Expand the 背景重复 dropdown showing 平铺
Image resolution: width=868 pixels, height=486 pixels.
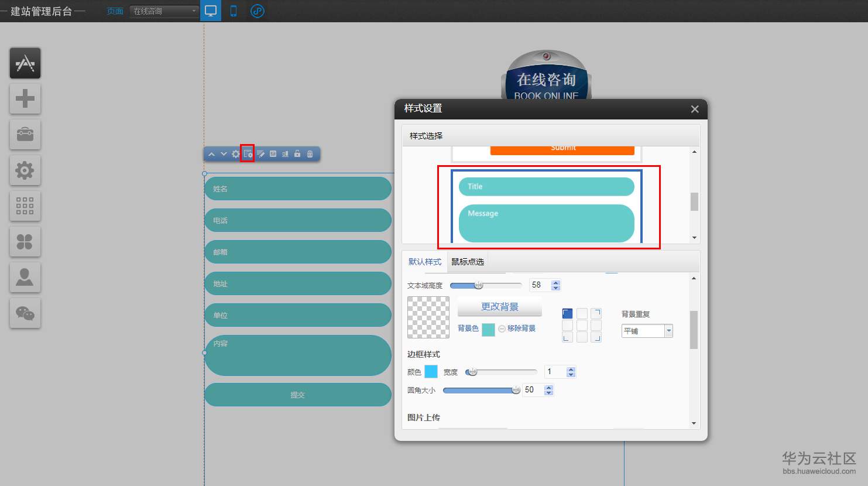click(x=647, y=331)
